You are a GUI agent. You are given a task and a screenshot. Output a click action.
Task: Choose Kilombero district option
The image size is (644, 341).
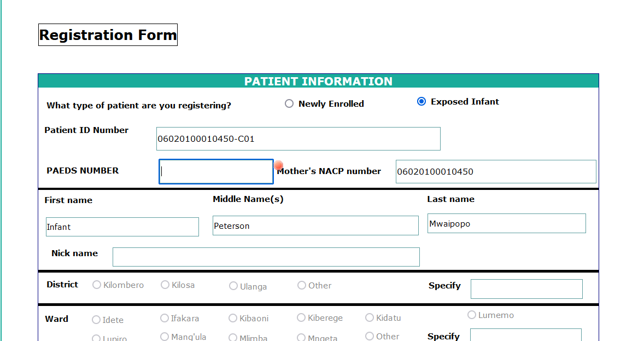click(97, 285)
